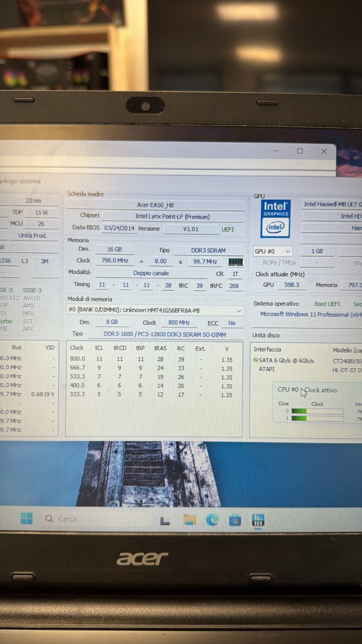
Task: Open Task View on the taskbar
Action: click(x=165, y=521)
